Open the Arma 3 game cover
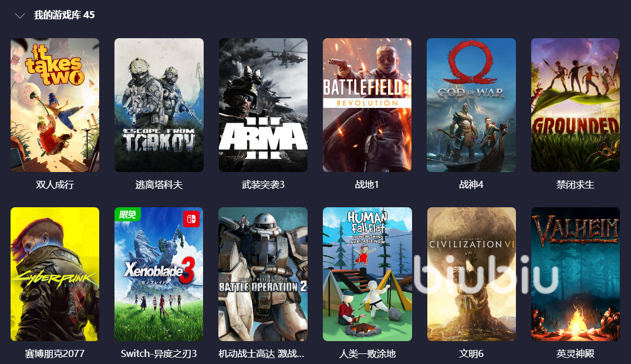The image size is (631, 364). [263, 105]
